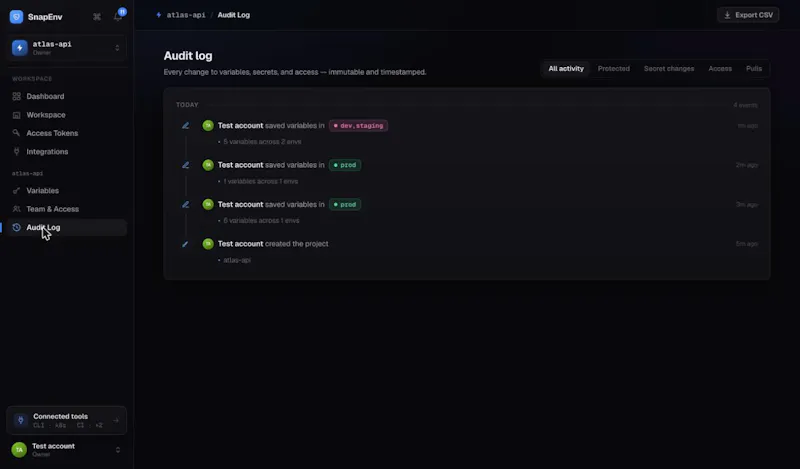Select the Pulls filter tab
The height and width of the screenshot is (469, 800).
click(754, 68)
